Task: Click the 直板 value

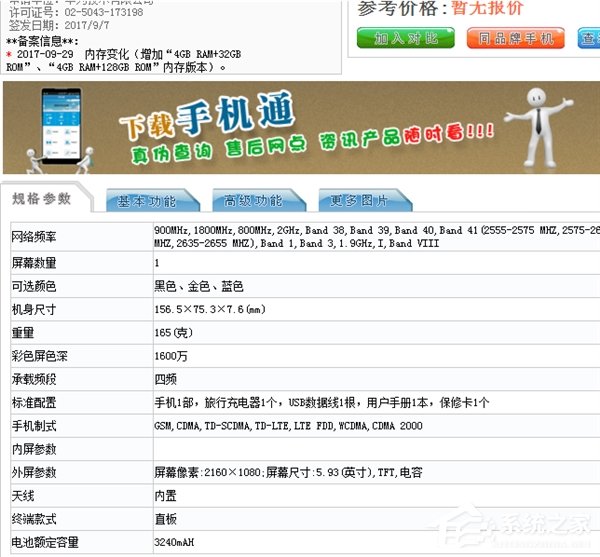Action: point(165,519)
